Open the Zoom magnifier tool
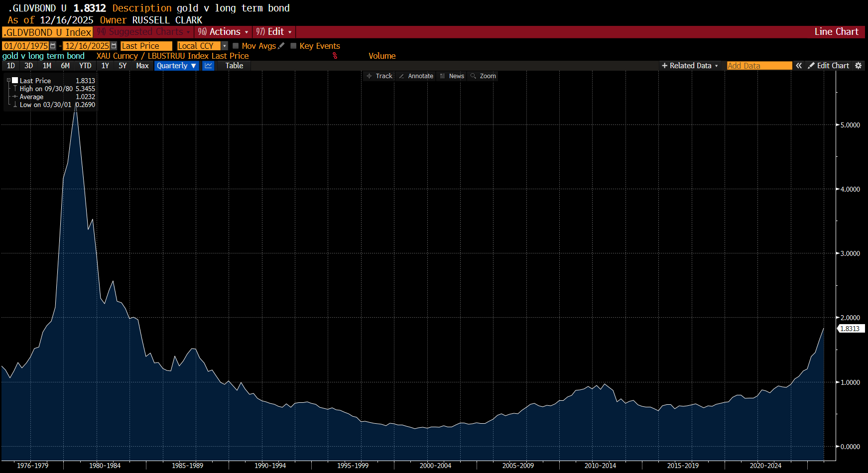868x473 pixels. point(484,76)
